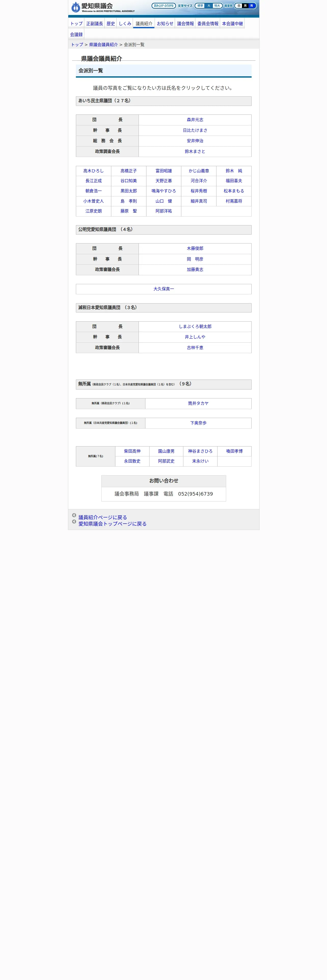Open member 村嶌嘉将 profile
327x980 pixels.
(234, 201)
